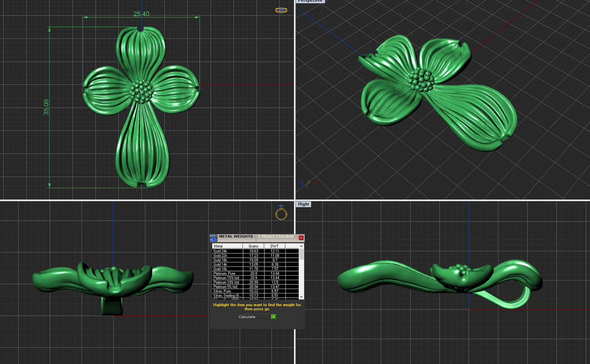The image size is (590, 364).
Task: Highlight the Platinum 5% Irid row
Action: [255, 287]
